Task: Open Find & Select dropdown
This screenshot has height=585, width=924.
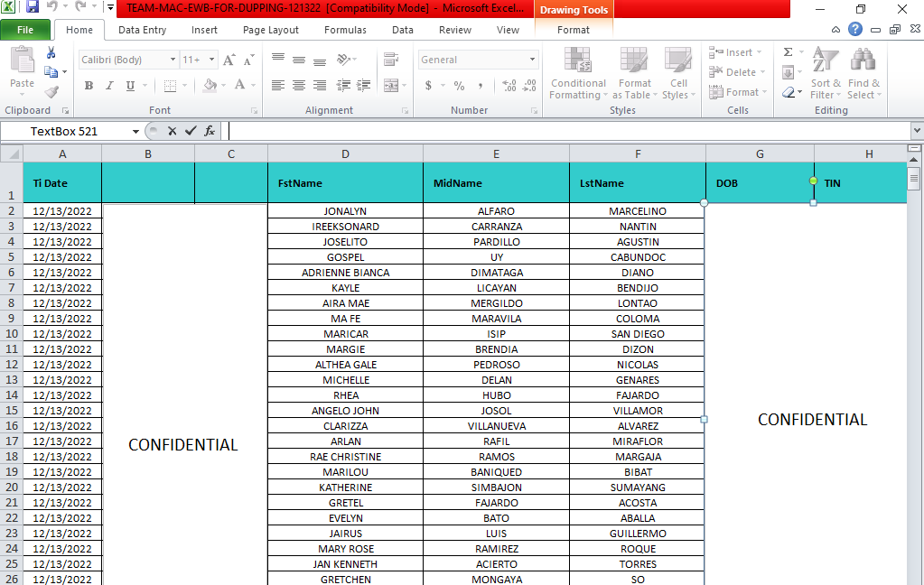Action: click(863, 74)
